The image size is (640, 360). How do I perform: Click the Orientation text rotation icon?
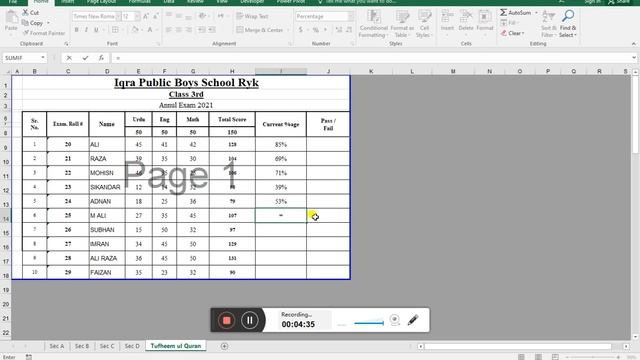coord(202,16)
